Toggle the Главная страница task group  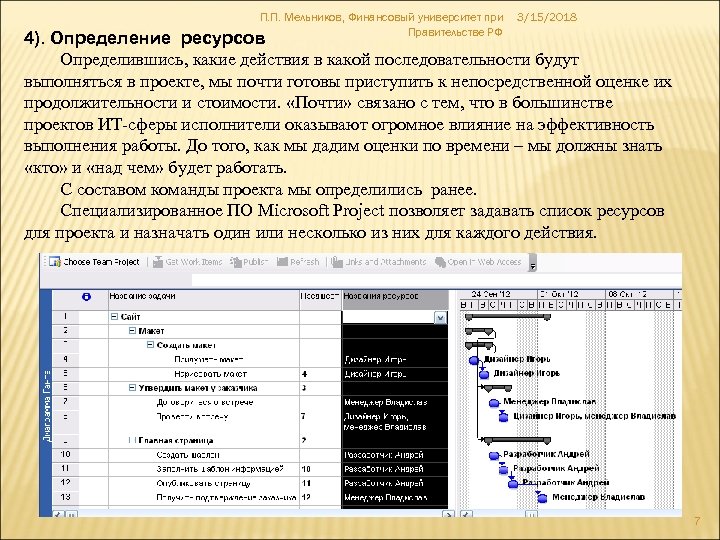coord(132,440)
